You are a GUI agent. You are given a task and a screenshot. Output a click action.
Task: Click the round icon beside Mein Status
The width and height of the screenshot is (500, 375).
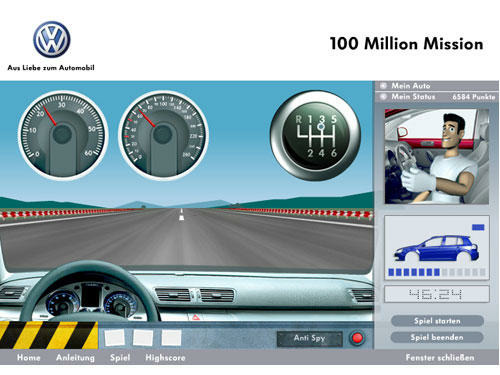coord(383,97)
